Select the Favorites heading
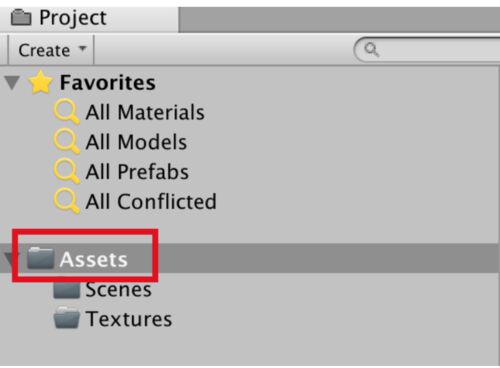This screenshot has width=500, height=368. pos(108,83)
